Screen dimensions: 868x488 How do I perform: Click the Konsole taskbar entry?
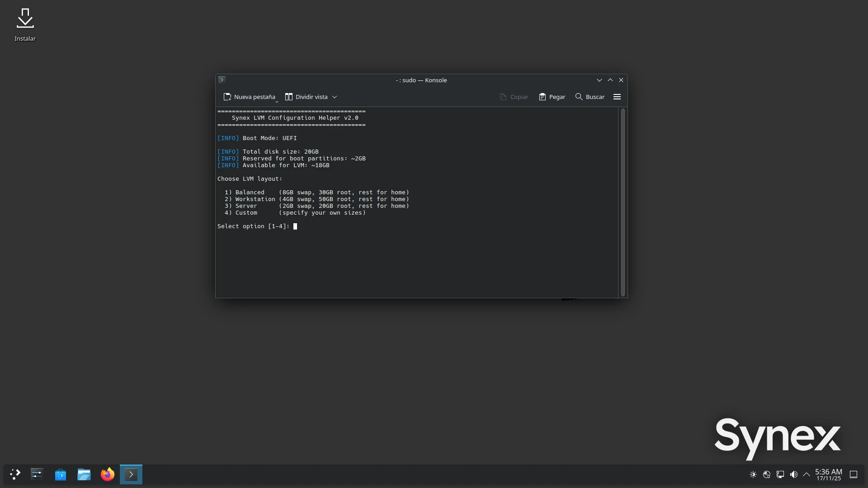point(131,474)
